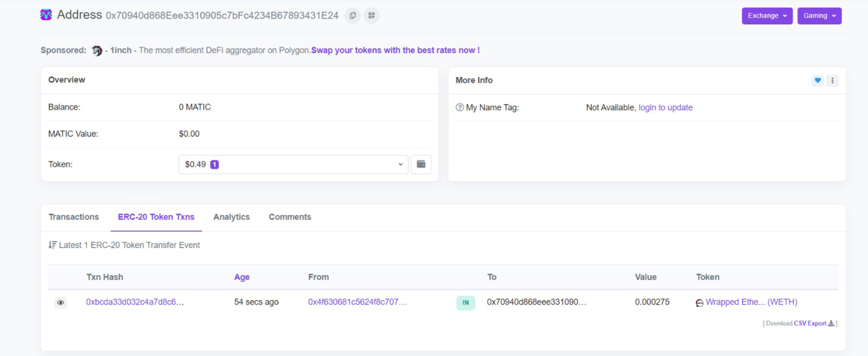The width and height of the screenshot is (868, 356).
Task: Click the My Name Tag help icon
Action: tap(460, 108)
